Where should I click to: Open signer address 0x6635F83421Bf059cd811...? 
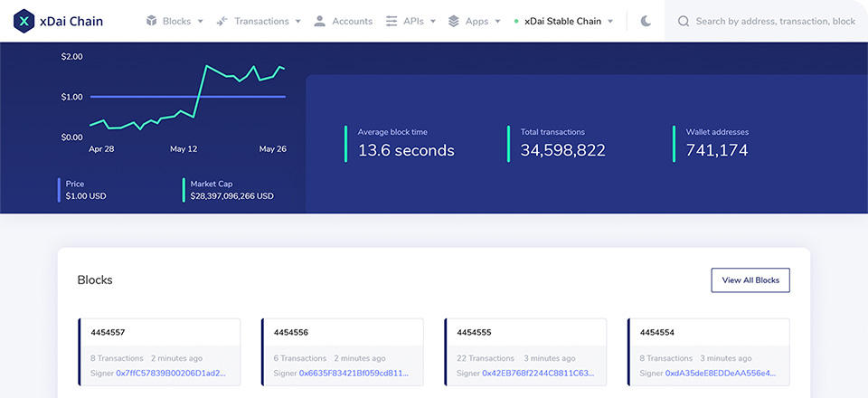(x=354, y=373)
